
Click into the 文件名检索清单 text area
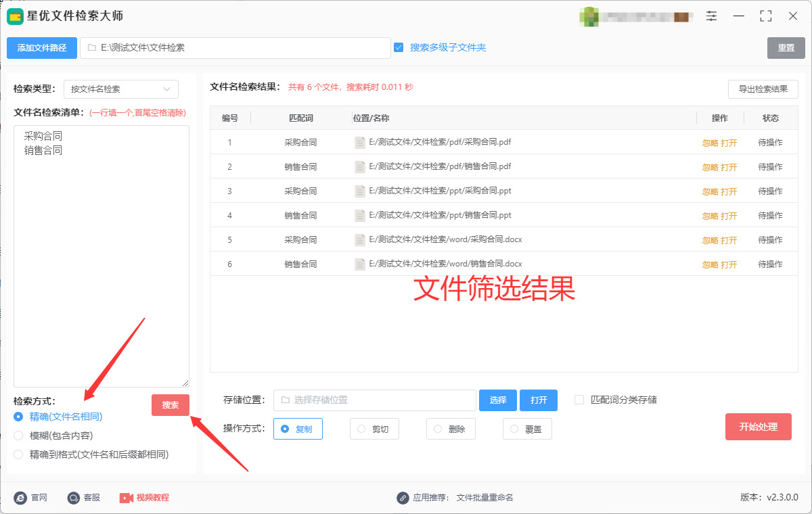[x=101, y=256]
